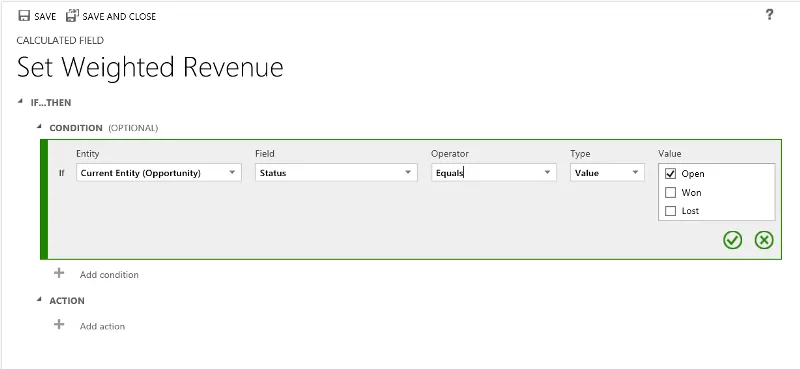Click the Won option label
Viewport: 800px width, 369px height.
coord(691,192)
